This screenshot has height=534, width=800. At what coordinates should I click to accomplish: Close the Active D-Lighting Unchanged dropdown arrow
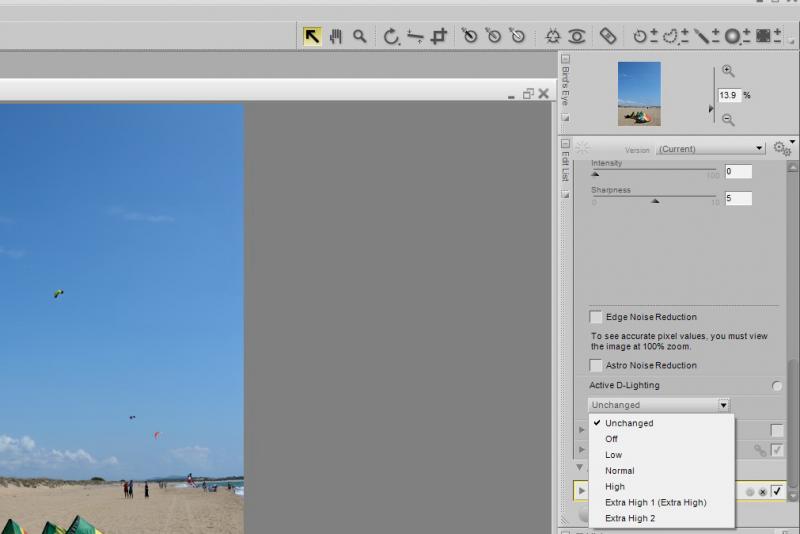(723, 405)
